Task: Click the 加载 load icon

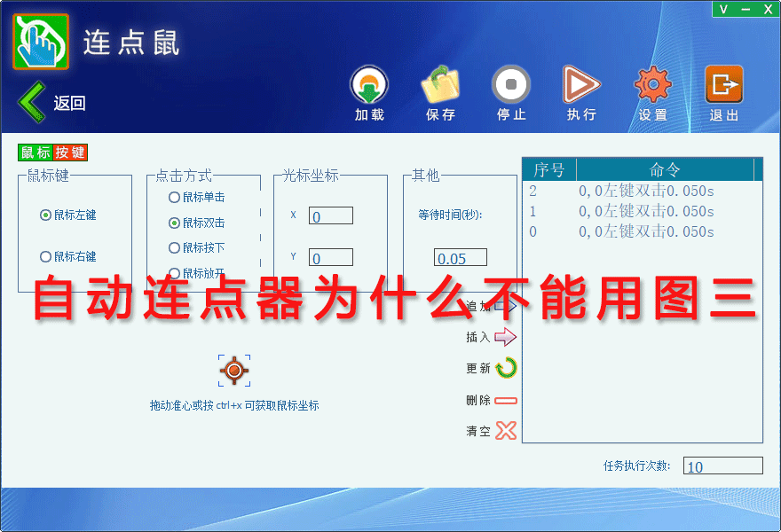Action: click(369, 85)
